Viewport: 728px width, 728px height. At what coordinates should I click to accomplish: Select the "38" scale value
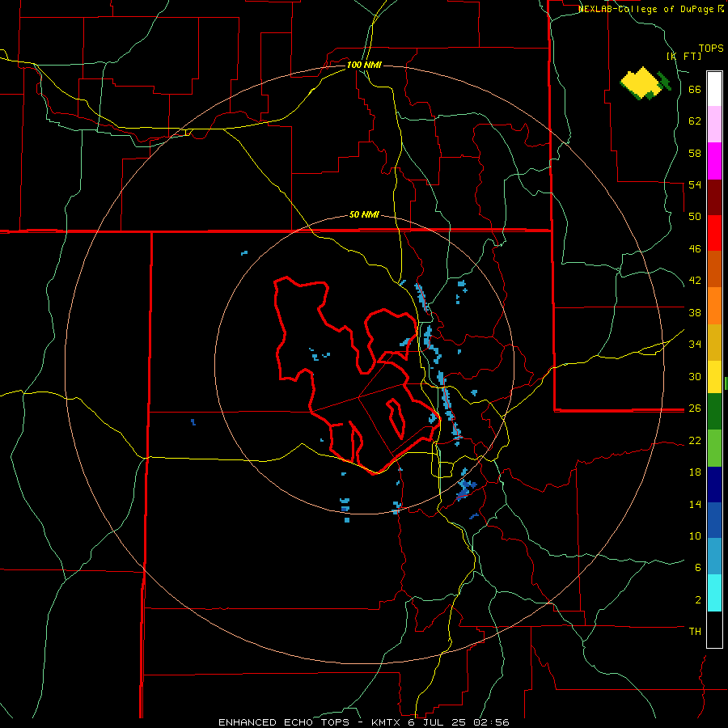(695, 312)
